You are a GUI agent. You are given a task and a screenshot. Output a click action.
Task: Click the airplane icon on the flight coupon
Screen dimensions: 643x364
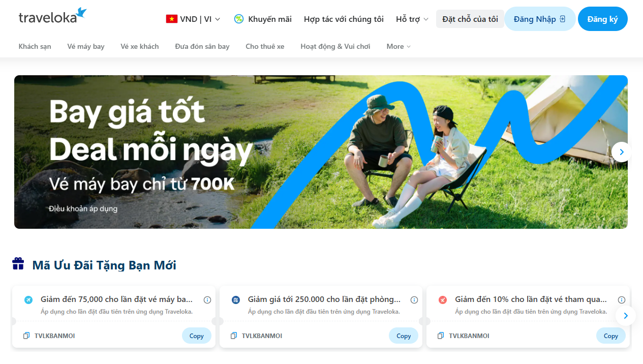tap(28, 300)
